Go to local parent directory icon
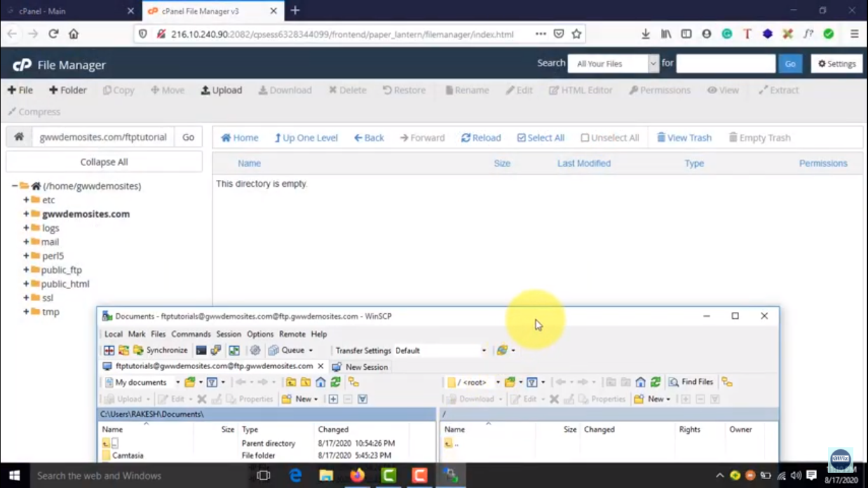 [x=290, y=383]
